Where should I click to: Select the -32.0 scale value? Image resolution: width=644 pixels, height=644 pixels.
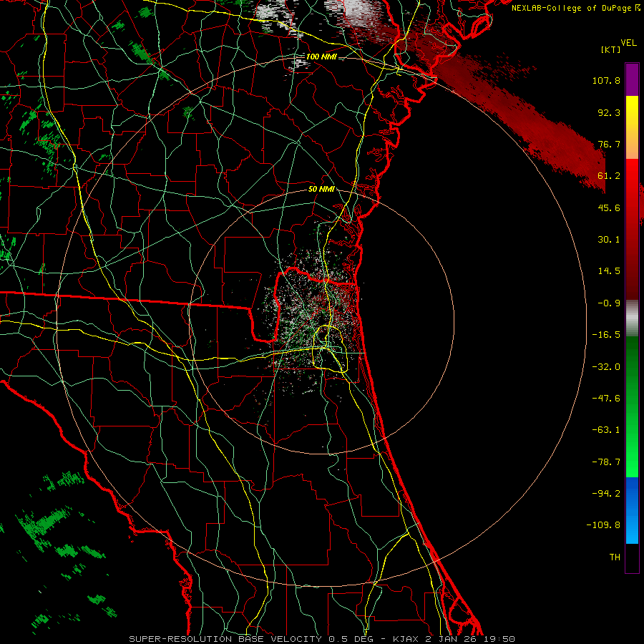(x=606, y=367)
